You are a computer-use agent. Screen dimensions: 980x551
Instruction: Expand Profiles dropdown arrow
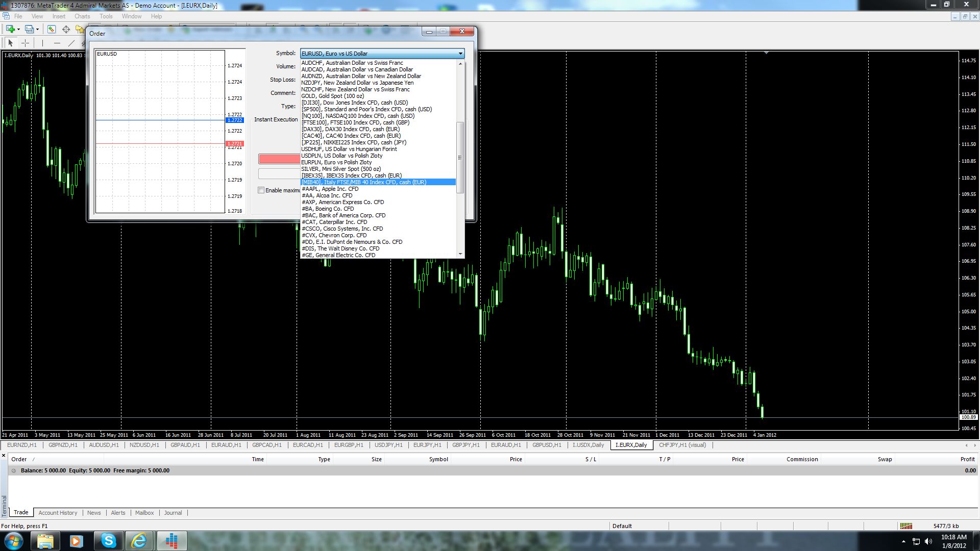tap(37, 29)
